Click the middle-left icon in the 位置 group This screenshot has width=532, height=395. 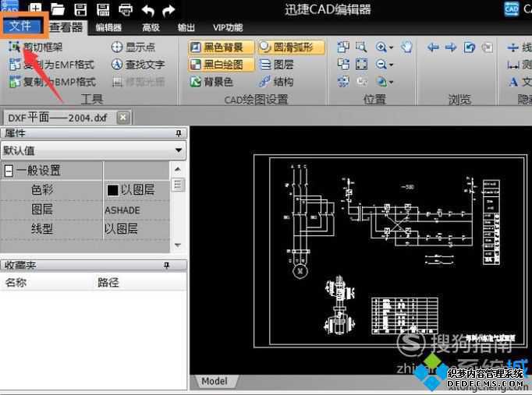343,64
